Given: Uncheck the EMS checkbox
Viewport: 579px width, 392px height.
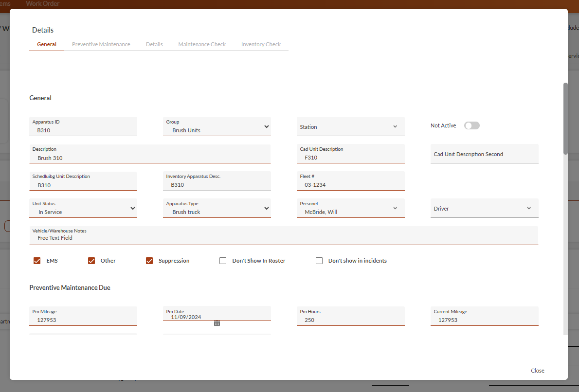Looking at the screenshot, I should [x=37, y=261].
